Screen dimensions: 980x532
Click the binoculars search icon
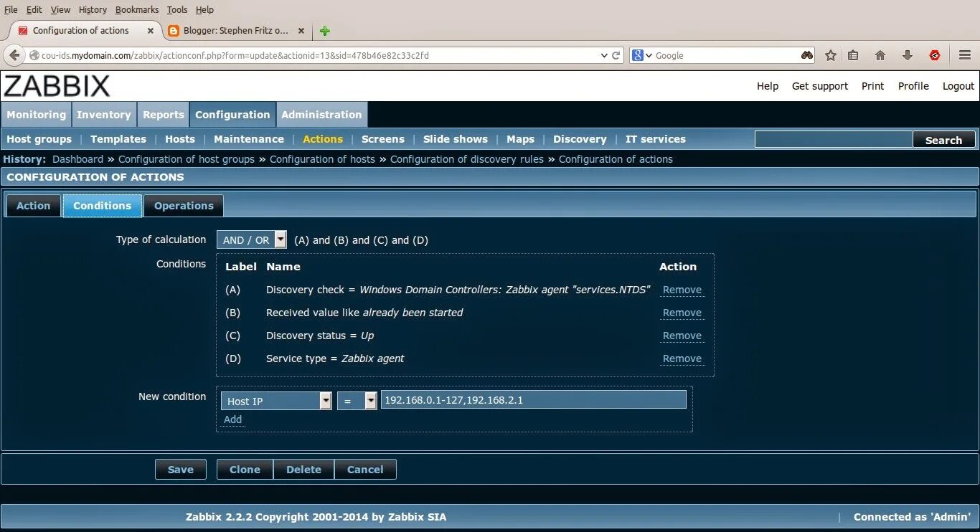click(807, 55)
